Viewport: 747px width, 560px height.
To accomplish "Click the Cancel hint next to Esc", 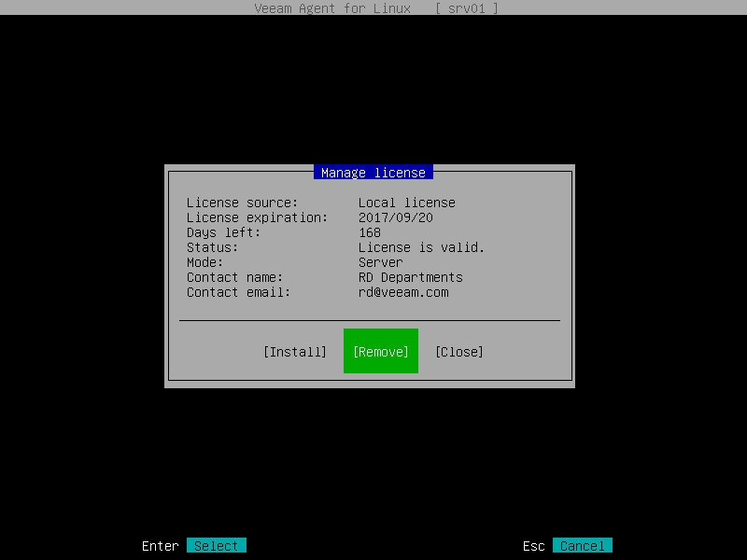I will pos(582,546).
